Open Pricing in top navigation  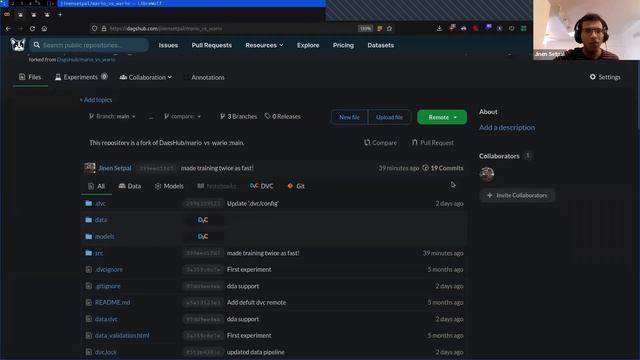pos(343,45)
